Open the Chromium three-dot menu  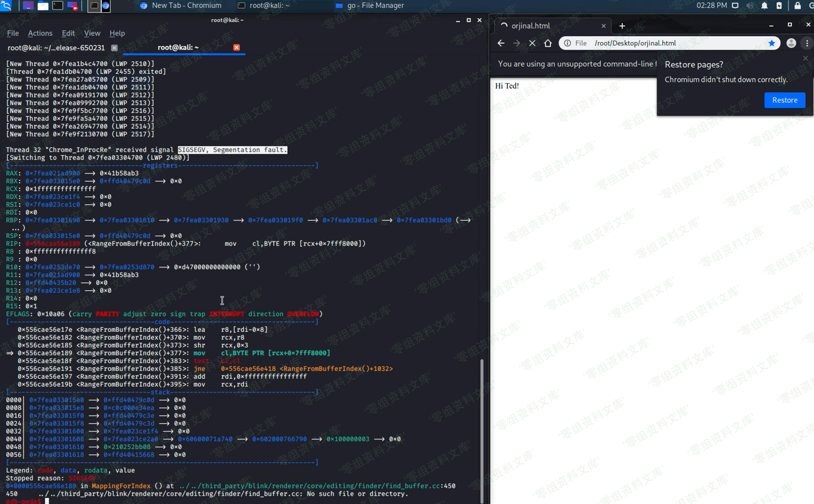[807, 43]
